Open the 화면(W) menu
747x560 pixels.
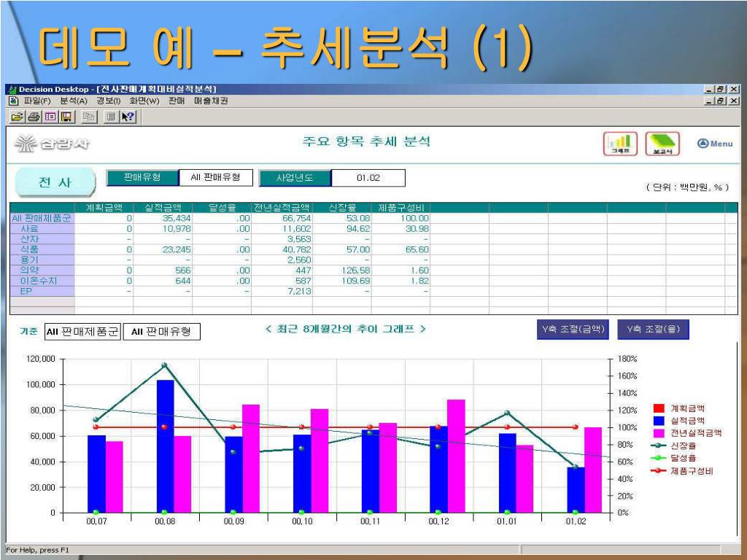tap(144, 101)
